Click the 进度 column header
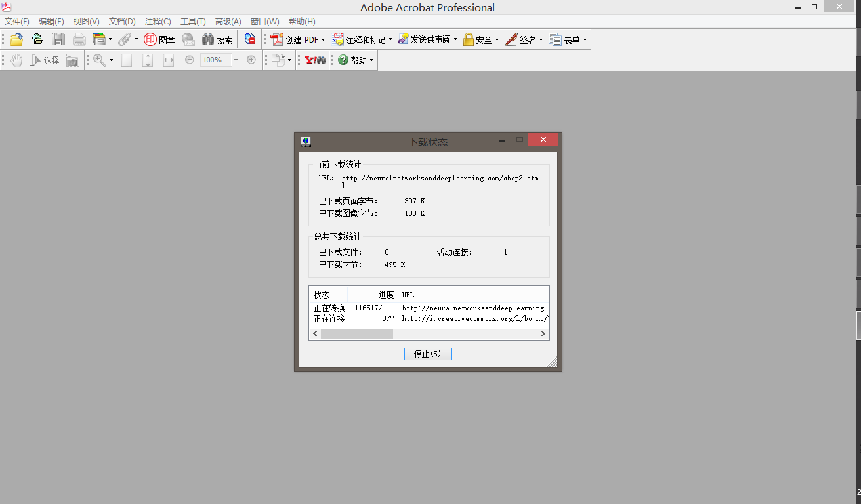 (373, 295)
